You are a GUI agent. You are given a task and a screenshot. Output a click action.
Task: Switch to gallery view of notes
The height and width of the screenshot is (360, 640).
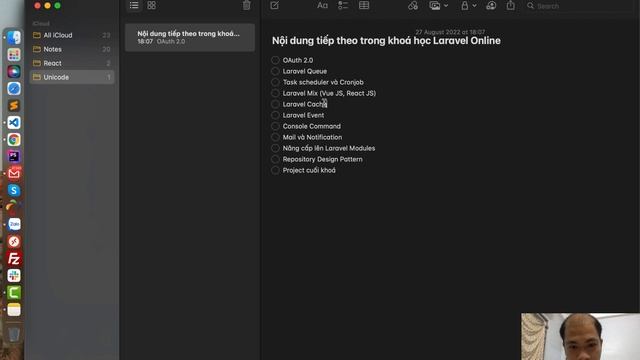pos(151,5)
